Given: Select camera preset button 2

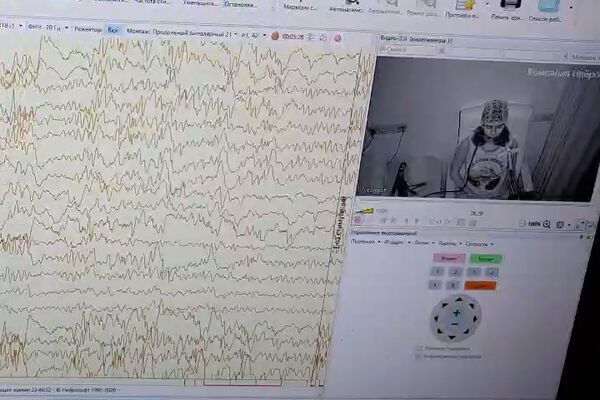Looking at the screenshot, I should (455, 272).
